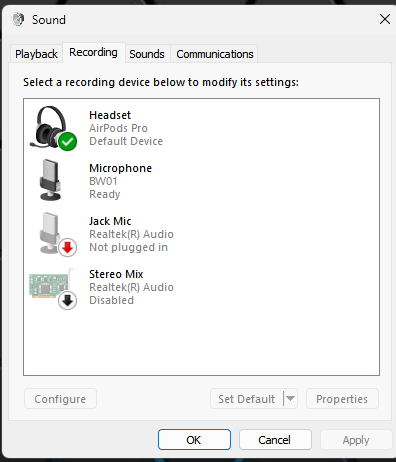Open the Set Default dropdown arrow

290,398
